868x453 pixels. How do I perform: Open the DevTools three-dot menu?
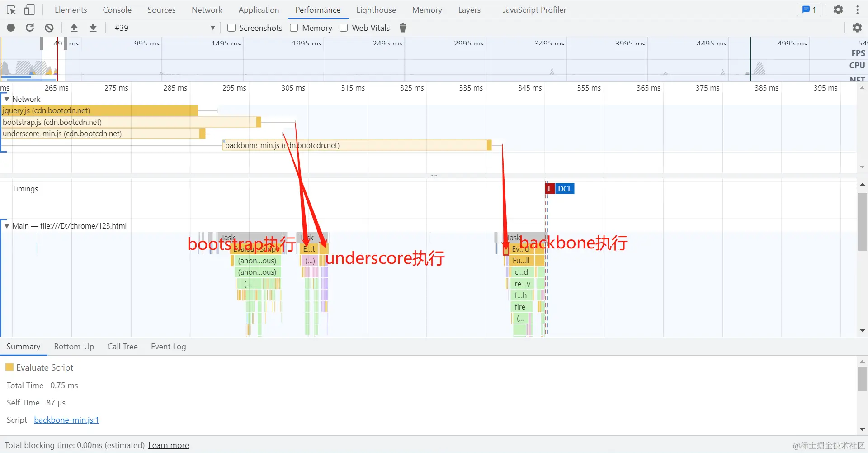858,10
